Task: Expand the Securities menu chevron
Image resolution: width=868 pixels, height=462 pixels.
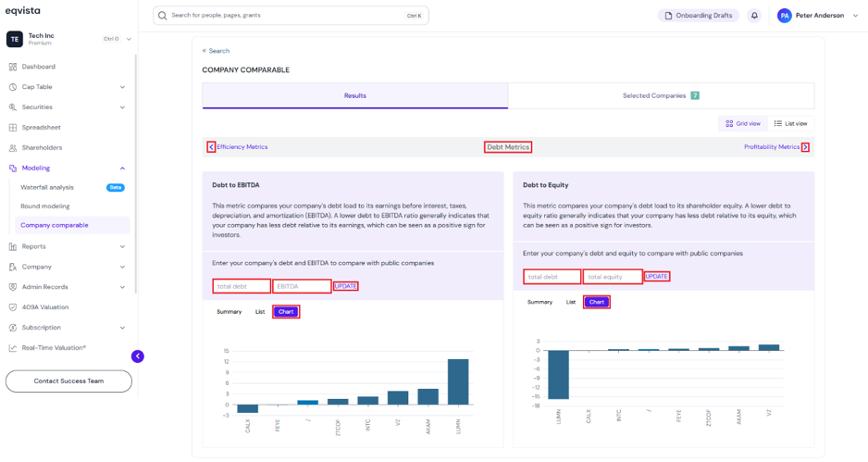Action: (122, 107)
